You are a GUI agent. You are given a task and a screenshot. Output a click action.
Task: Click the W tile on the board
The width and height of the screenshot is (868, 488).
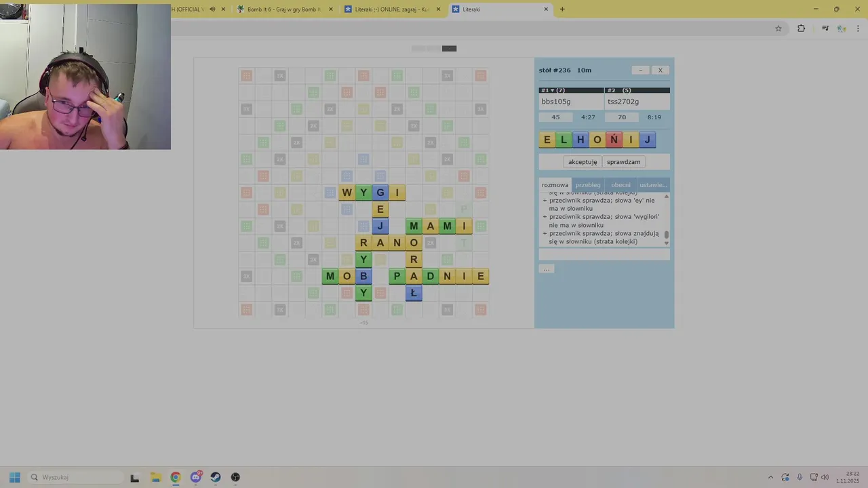(347, 192)
